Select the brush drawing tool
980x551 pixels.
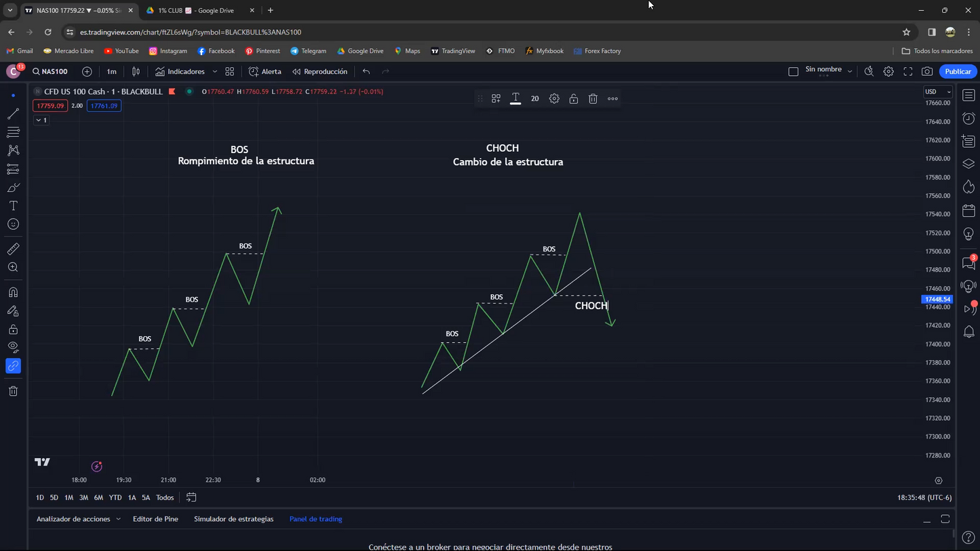[x=13, y=188]
